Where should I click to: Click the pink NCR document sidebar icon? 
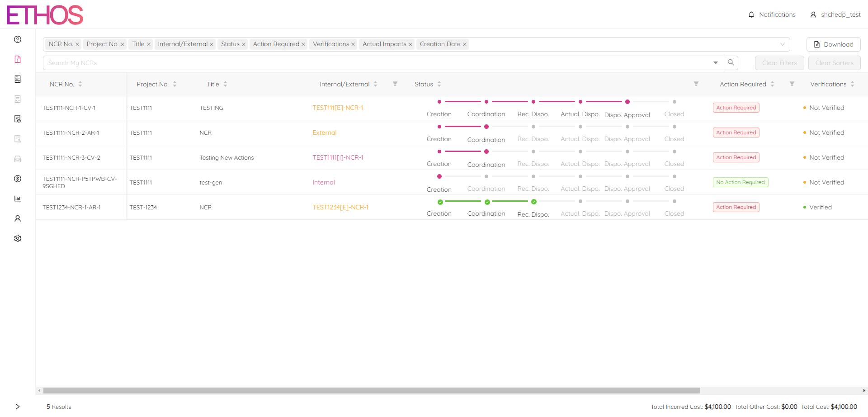click(18, 59)
